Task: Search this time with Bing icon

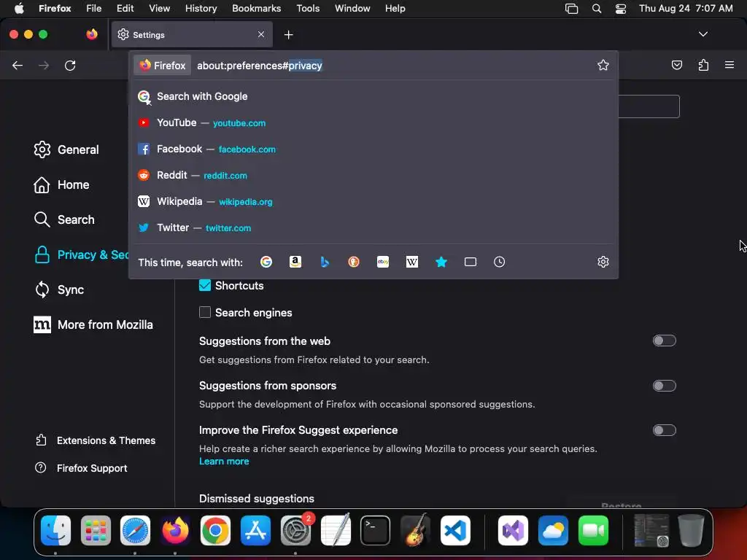Action: pos(325,262)
